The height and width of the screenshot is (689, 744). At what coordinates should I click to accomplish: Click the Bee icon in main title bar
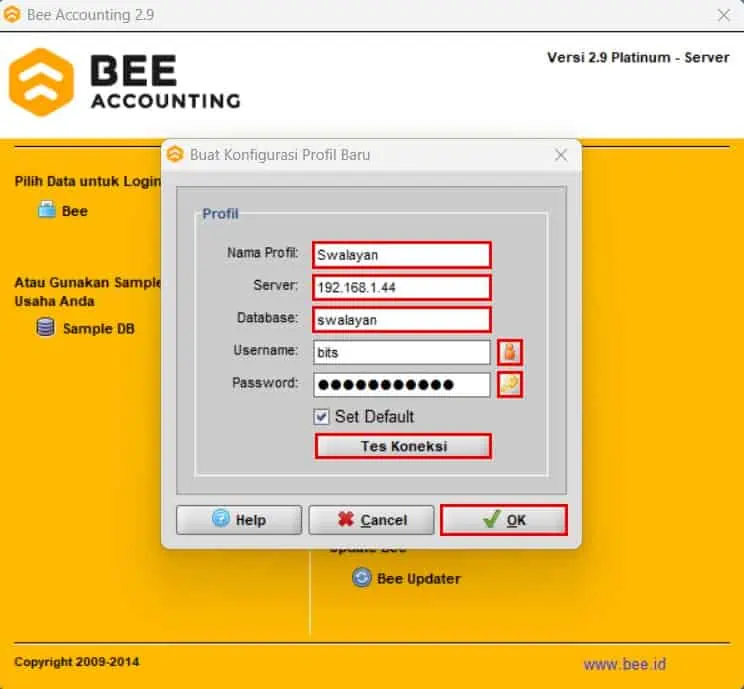click(x=12, y=14)
